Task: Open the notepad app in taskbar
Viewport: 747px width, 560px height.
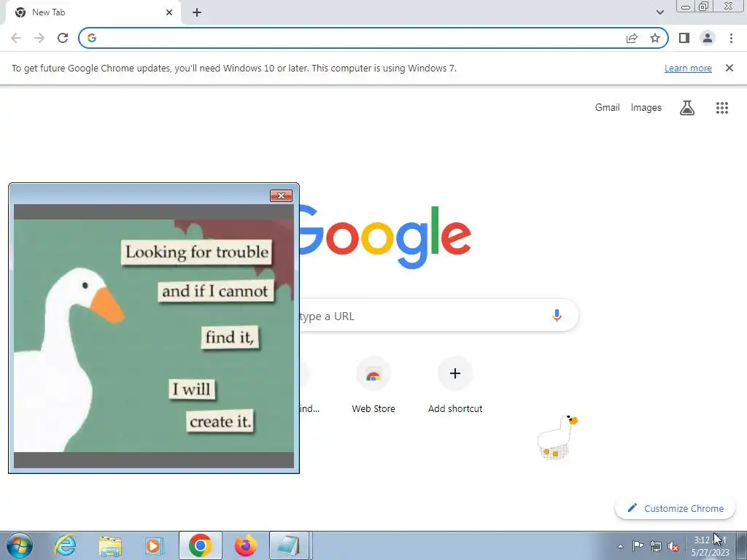Action: tap(290, 545)
